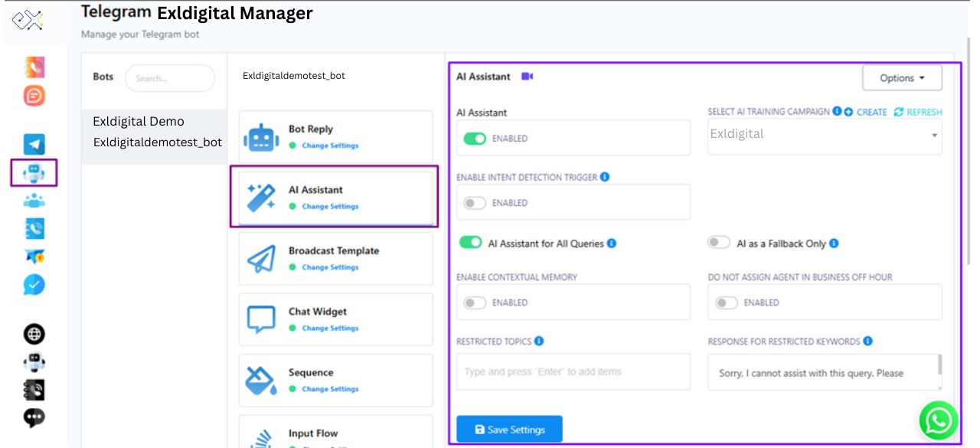
Task: Click info icon next to AI as a Fallback Only
Action: point(834,244)
